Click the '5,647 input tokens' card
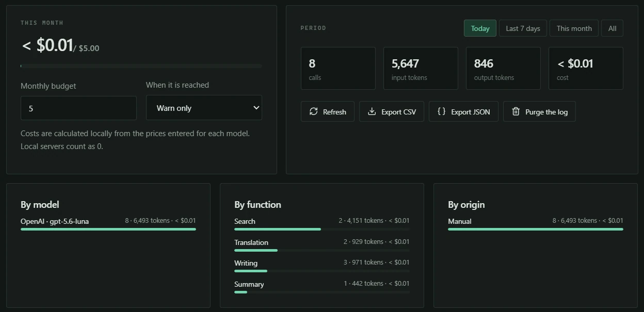Screen dimensions: 644x312 [x=421, y=68]
